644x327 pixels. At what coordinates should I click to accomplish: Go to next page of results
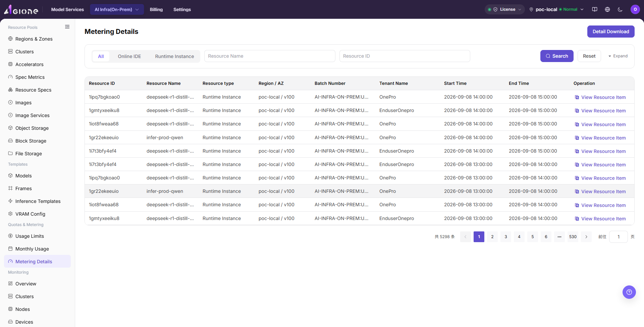coord(586,237)
